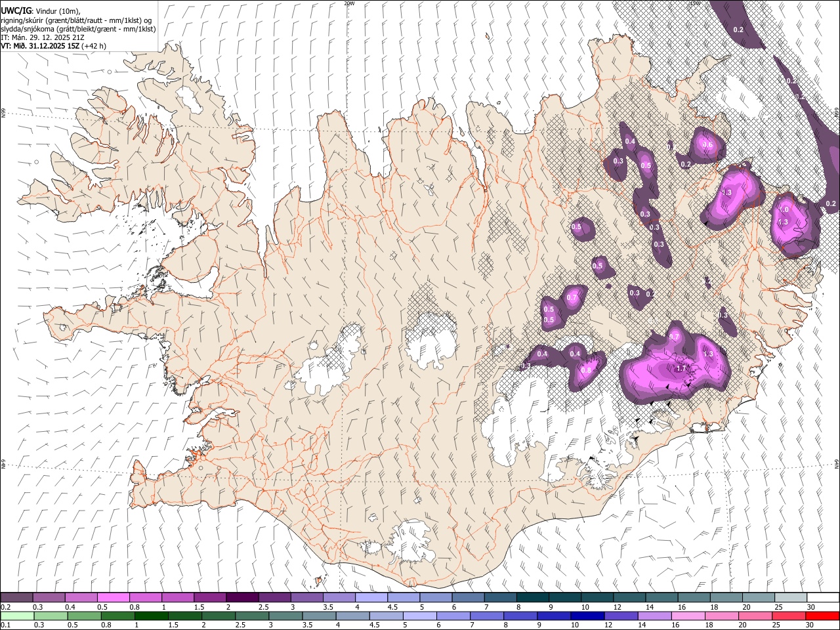Select the 0.3 purple swatch, upper legend row
The width and height of the screenshot is (840, 630).
tap(49, 598)
